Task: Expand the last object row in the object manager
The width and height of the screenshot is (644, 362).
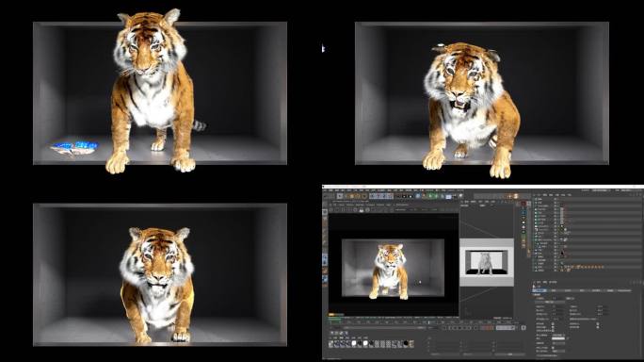Action: [x=536, y=271]
